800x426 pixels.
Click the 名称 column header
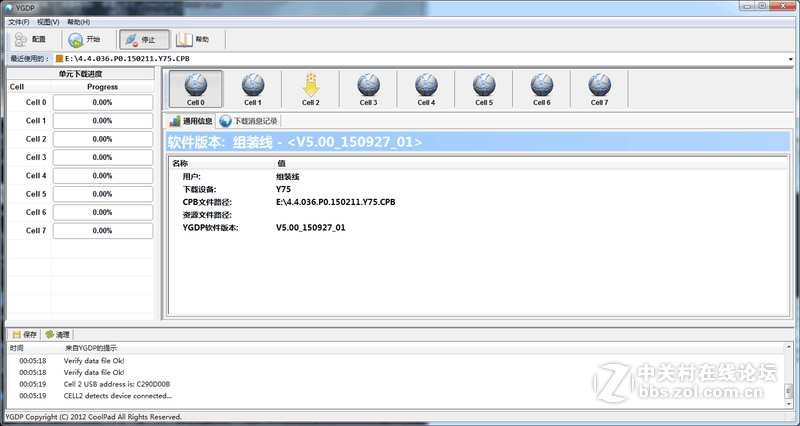[x=221, y=163]
